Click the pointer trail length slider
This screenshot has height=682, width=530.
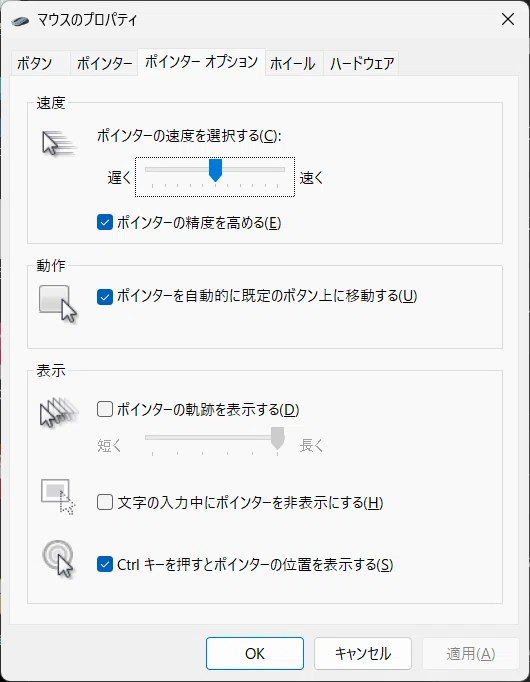pyautogui.click(x=215, y=438)
